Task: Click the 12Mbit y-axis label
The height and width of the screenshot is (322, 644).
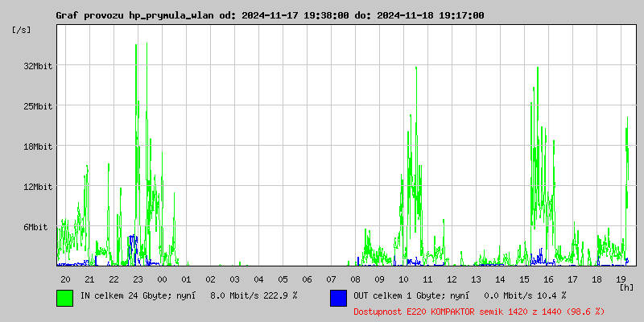Action: 38,187
